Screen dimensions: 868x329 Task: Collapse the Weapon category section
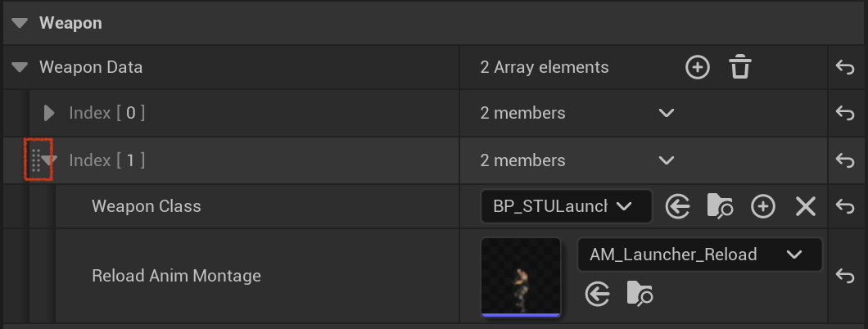tap(20, 23)
